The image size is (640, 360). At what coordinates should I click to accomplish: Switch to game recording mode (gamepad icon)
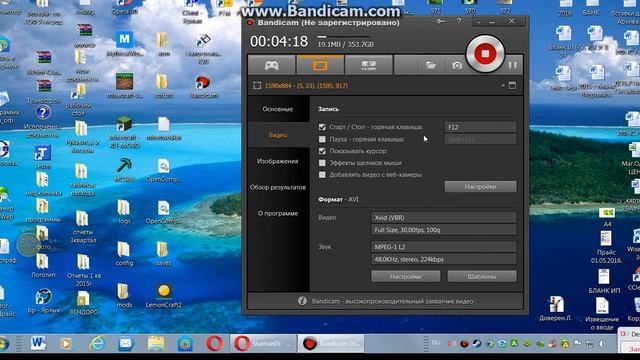click(x=271, y=65)
